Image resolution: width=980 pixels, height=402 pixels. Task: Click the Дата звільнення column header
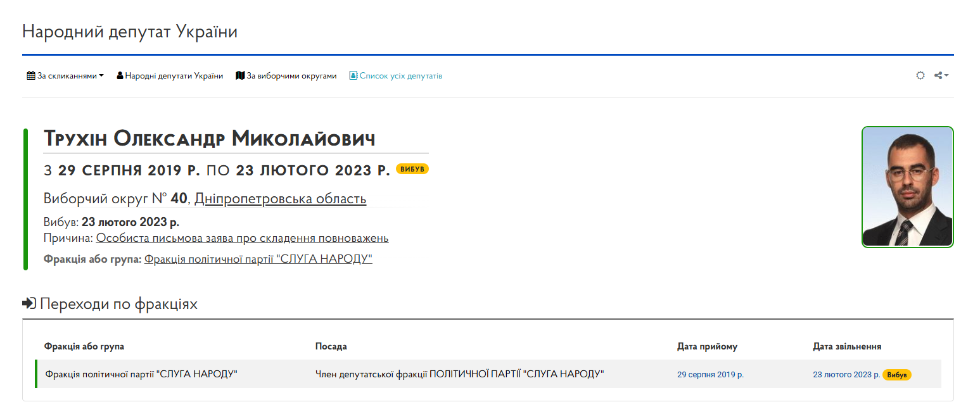(847, 346)
